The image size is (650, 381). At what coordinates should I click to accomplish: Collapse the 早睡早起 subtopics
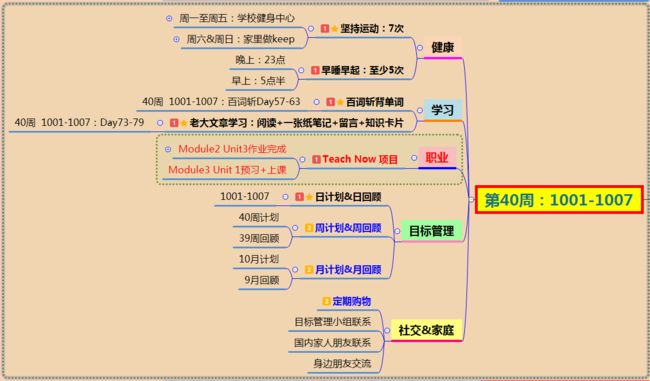tap(301, 70)
